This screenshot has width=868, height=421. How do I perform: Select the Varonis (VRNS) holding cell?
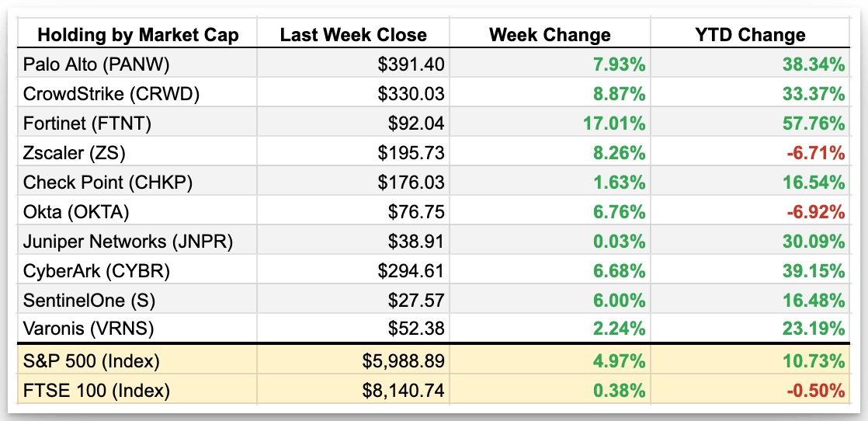point(89,329)
